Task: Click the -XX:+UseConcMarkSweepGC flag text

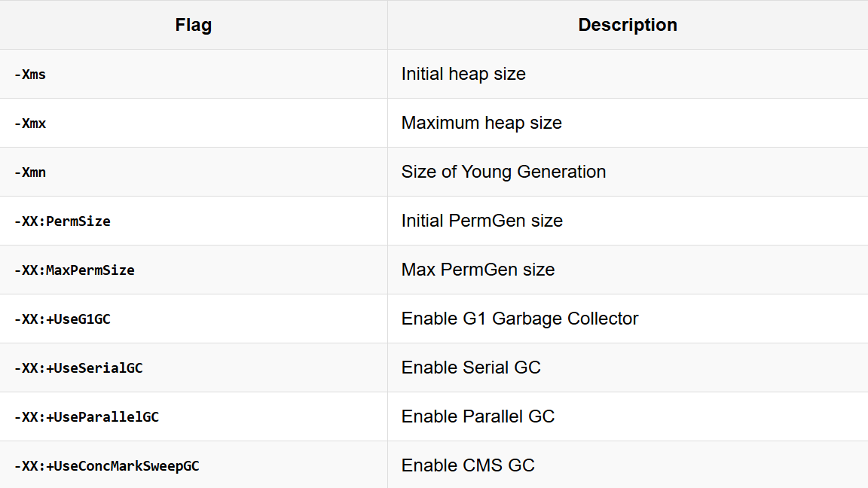Action: pos(106,466)
